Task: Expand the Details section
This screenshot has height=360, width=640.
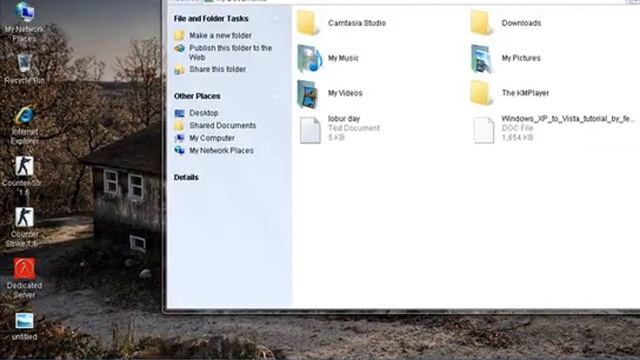Action: [x=277, y=178]
